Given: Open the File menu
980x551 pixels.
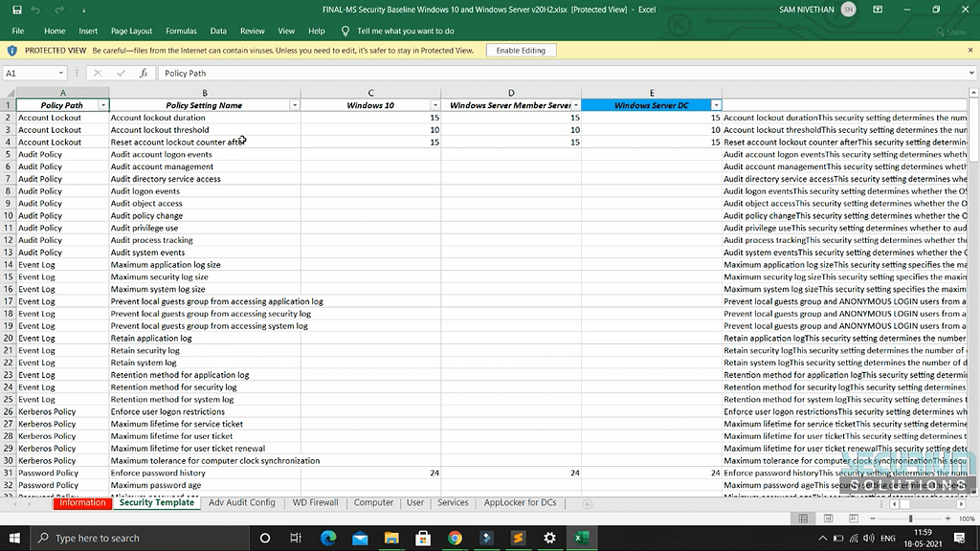Looking at the screenshot, I should [17, 31].
